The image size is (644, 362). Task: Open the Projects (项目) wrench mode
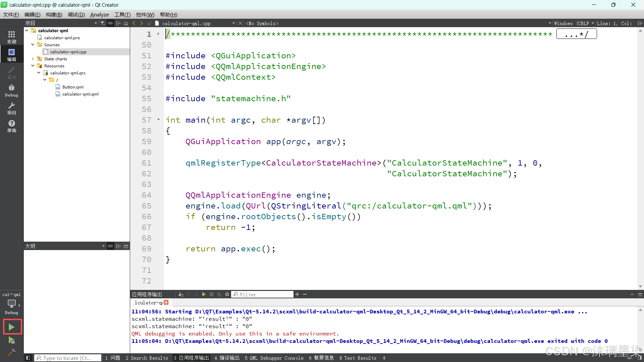tap(12, 108)
